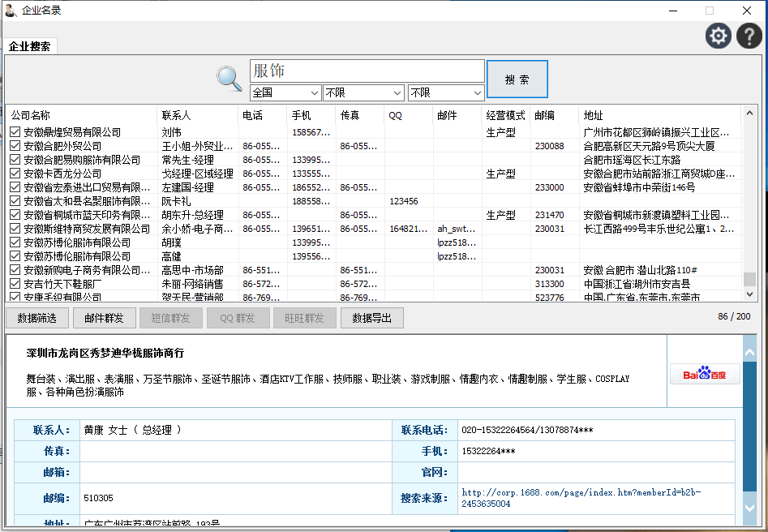Select address 安徽 合肥市 潜山北路110#
This screenshot has height=532, width=768.
point(640,270)
